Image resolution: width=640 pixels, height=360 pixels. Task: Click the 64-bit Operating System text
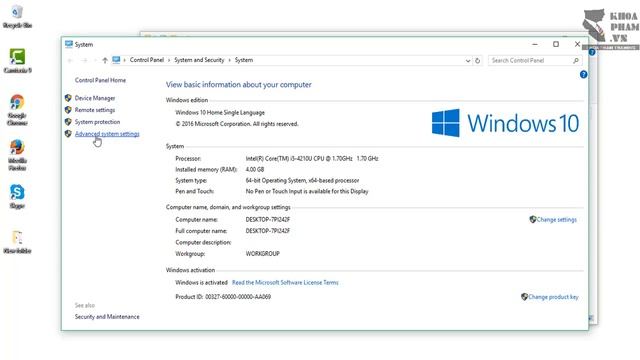tap(302, 180)
